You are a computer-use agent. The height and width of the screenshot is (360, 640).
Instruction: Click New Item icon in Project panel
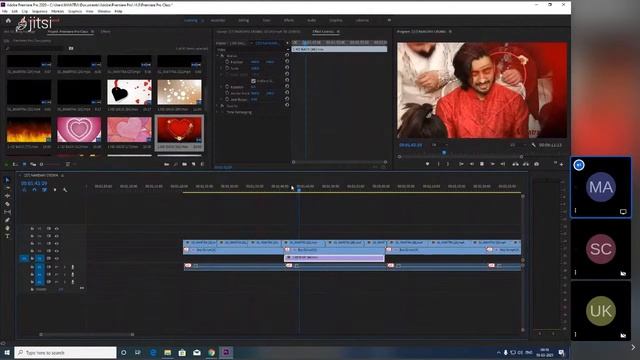tap(193, 164)
